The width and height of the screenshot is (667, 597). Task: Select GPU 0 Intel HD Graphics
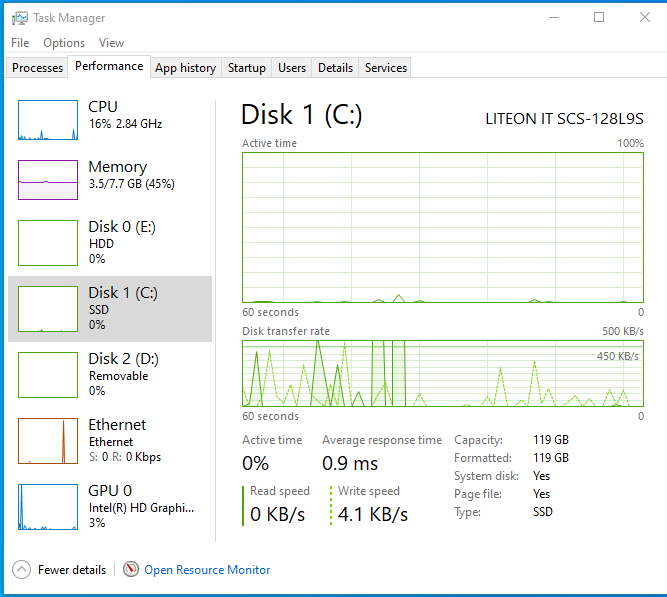point(110,506)
